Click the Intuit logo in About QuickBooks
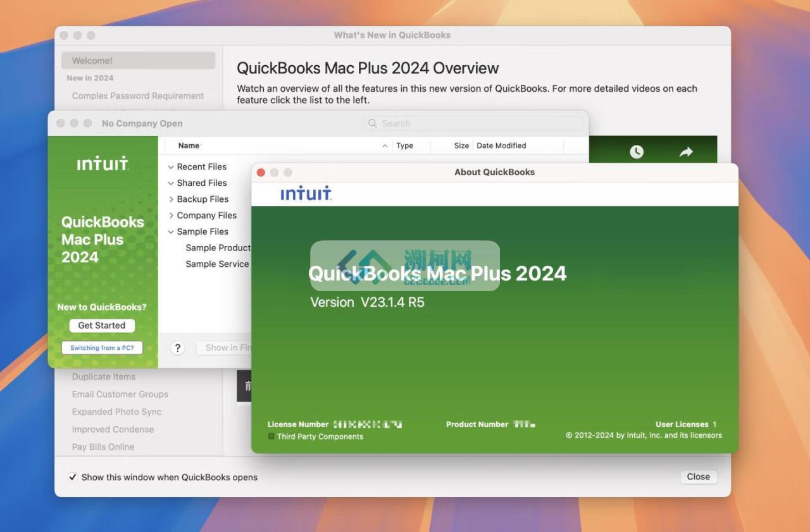Viewport: 810px width, 532px height. click(x=306, y=194)
